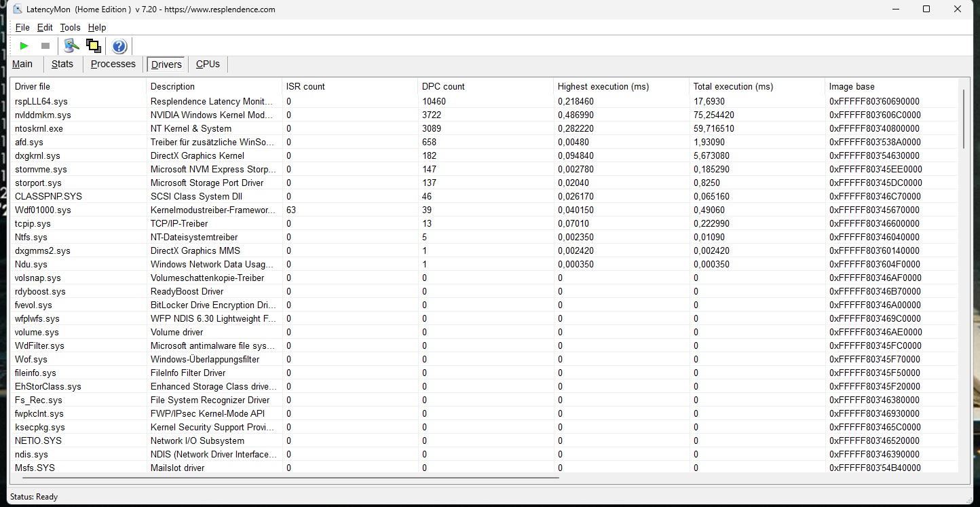
Task: Switch to the Stats tab
Action: click(x=62, y=64)
